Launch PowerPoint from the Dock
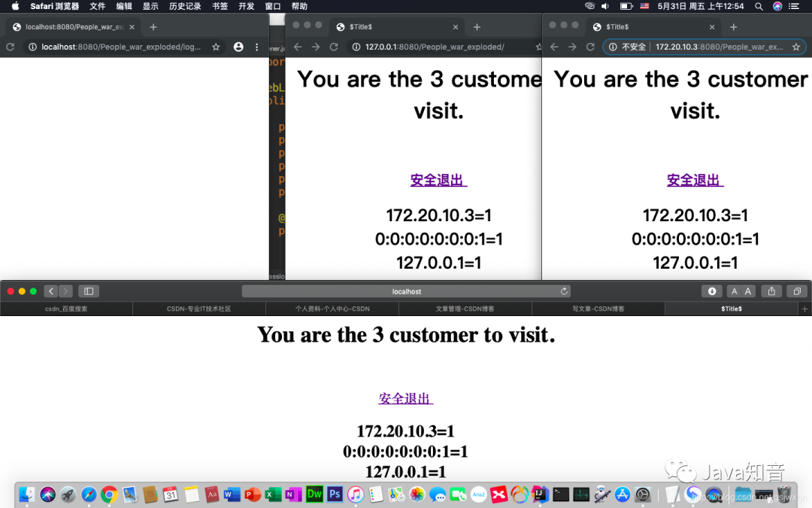 [x=253, y=494]
